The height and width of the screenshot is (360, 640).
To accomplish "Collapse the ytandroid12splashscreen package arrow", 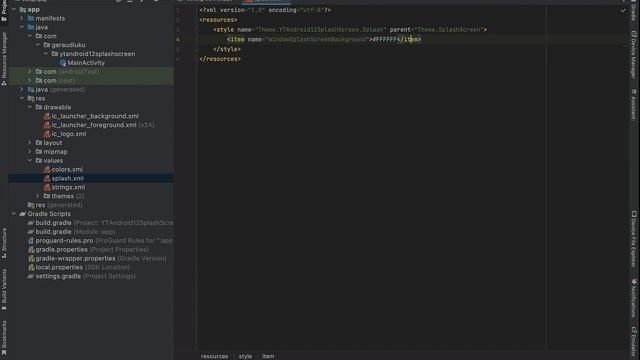I will (46, 54).
